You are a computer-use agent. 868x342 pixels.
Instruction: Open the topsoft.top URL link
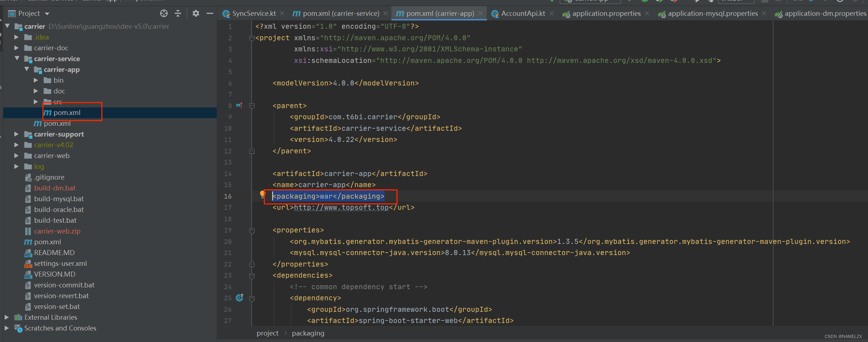click(341, 207)
